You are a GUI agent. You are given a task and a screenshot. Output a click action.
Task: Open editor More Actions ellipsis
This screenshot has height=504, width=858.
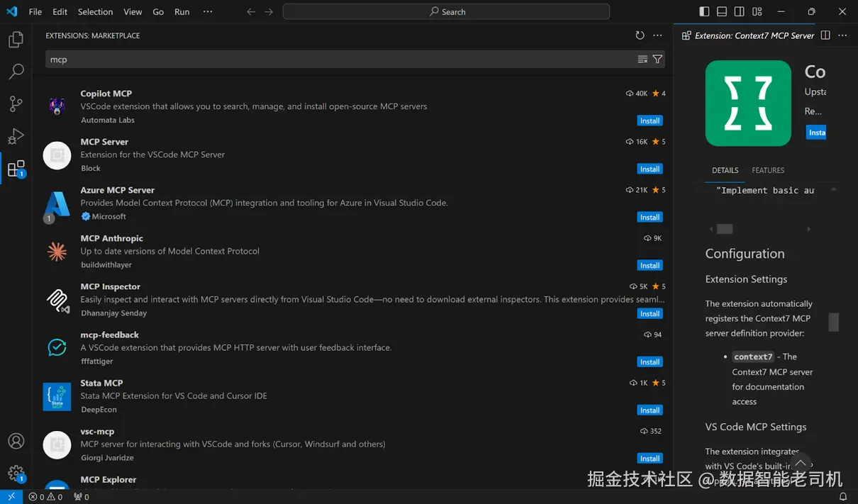842,35
